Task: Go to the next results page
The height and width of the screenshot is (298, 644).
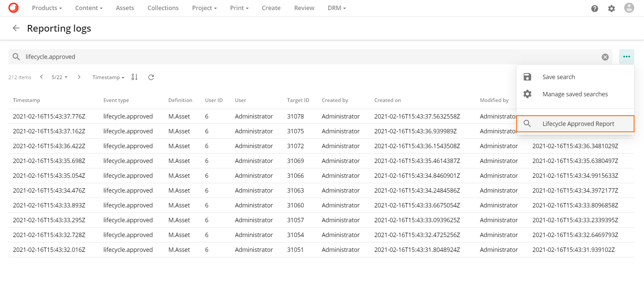Action: point(79,77)
